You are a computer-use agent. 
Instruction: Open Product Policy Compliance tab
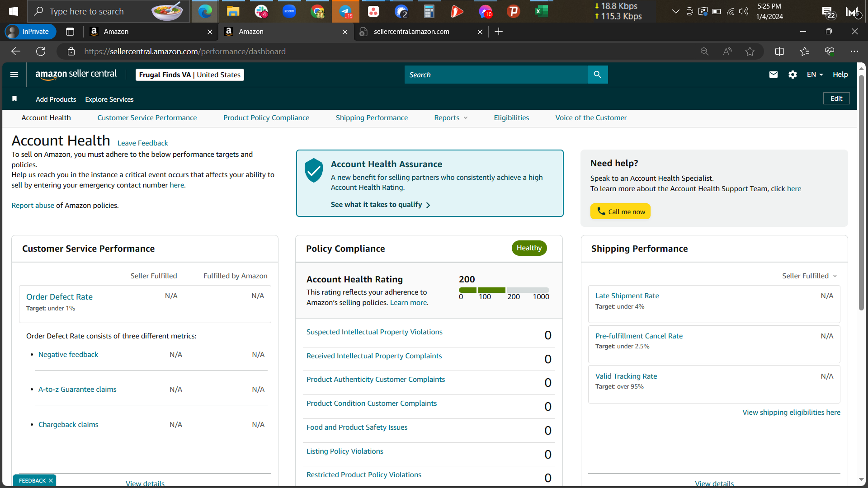tap(266, 118)
